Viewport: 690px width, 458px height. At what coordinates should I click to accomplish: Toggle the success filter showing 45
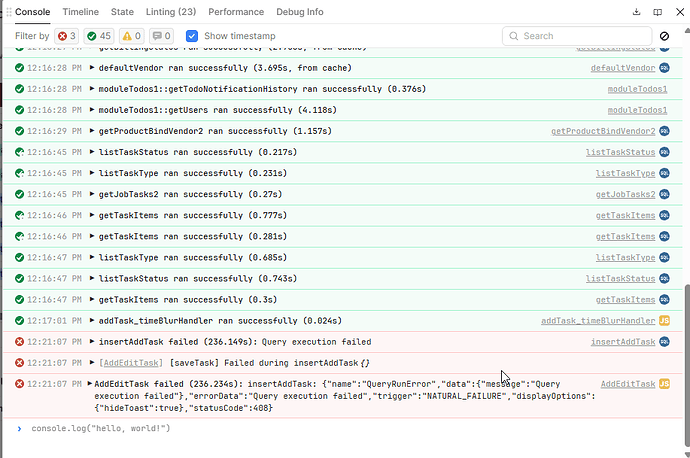99,36
